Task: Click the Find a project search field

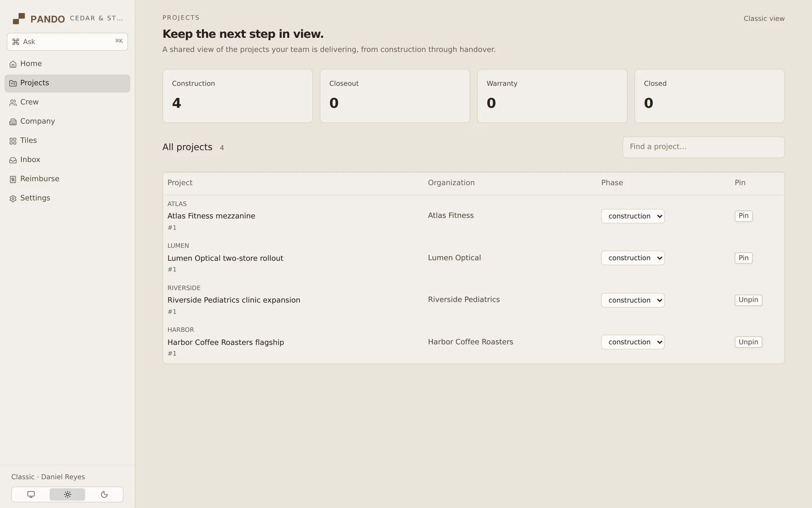Action: point(703,147)
